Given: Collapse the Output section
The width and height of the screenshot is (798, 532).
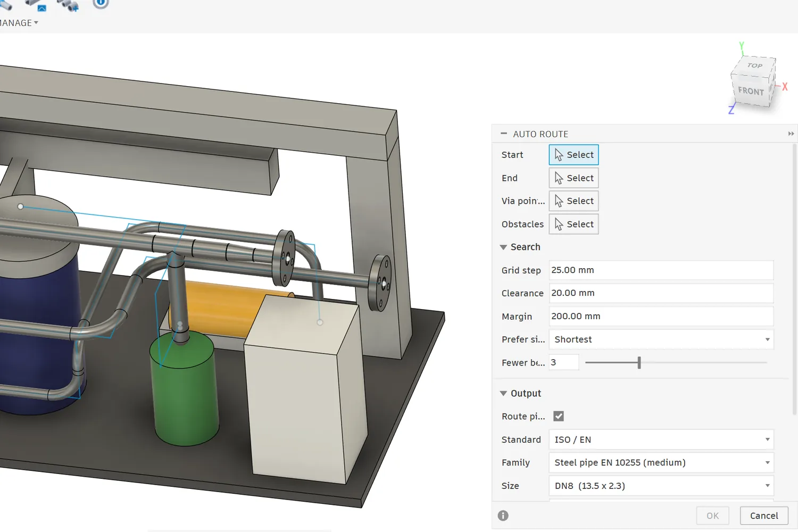Looking at the screenshot, I should [x=503, y=393].
